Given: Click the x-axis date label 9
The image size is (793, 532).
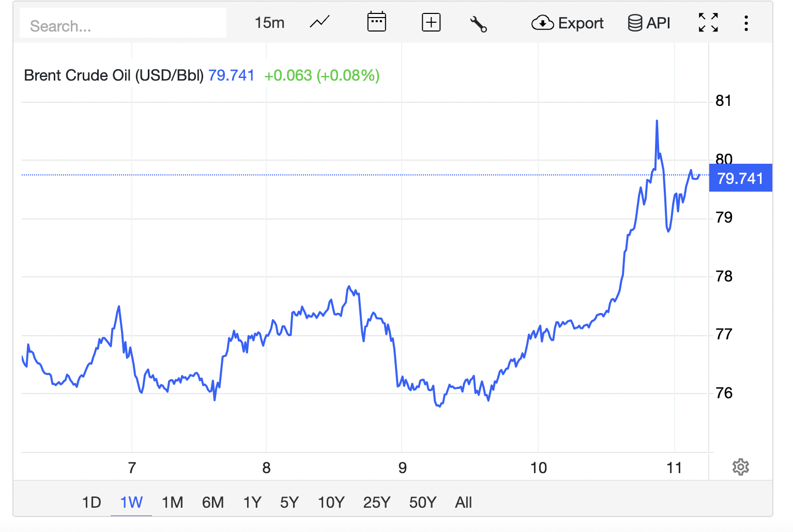Looking at the screenshot, I should (402, 468).
